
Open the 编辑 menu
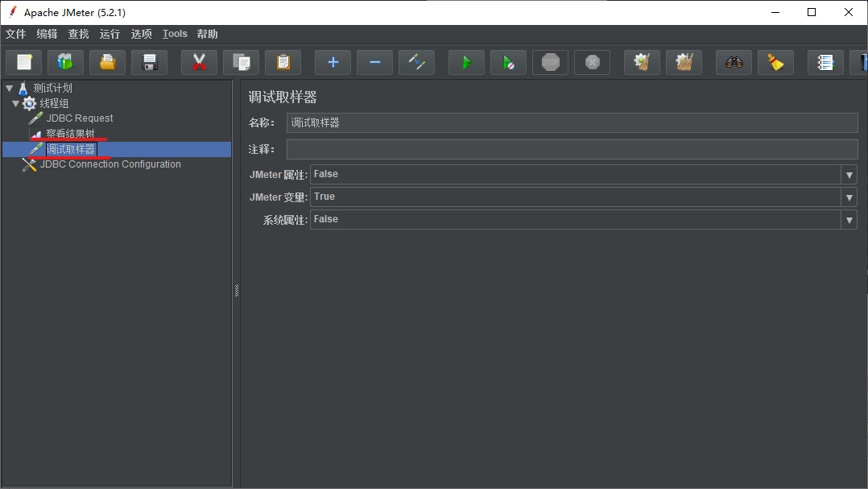tap(47, 34)
